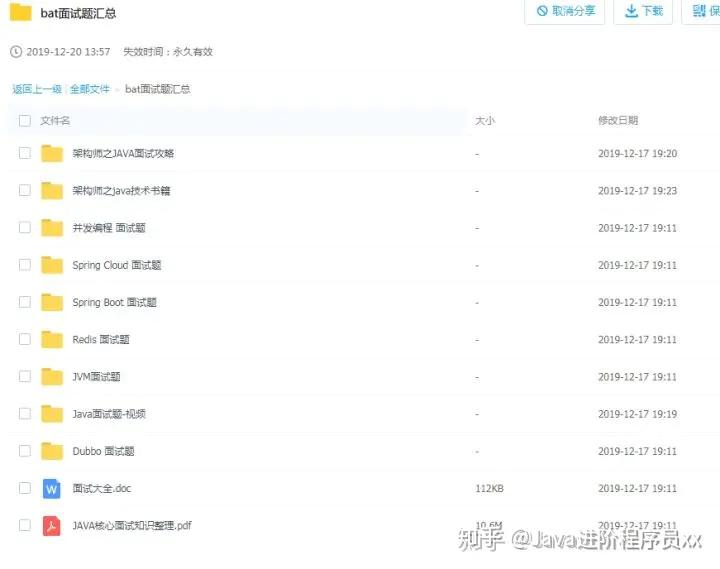
Task: Click the 下载 button
Action: click(x=643, y=11)
